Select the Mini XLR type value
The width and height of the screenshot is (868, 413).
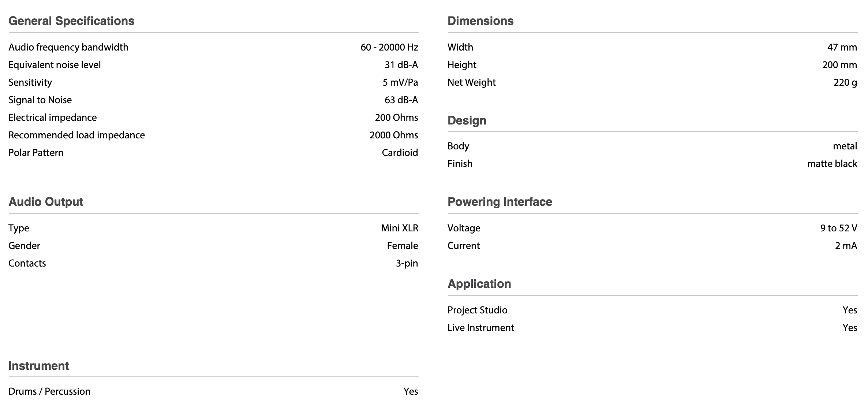click(399, 228)
